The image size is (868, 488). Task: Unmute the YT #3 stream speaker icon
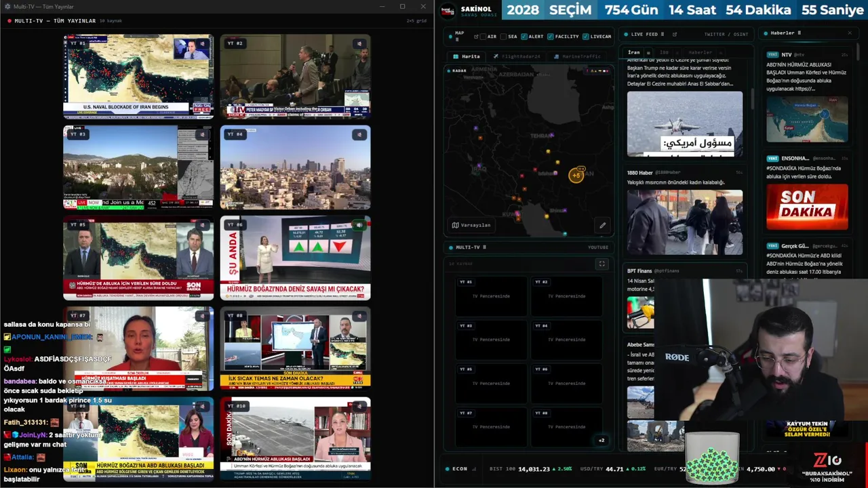coord(203,134)
